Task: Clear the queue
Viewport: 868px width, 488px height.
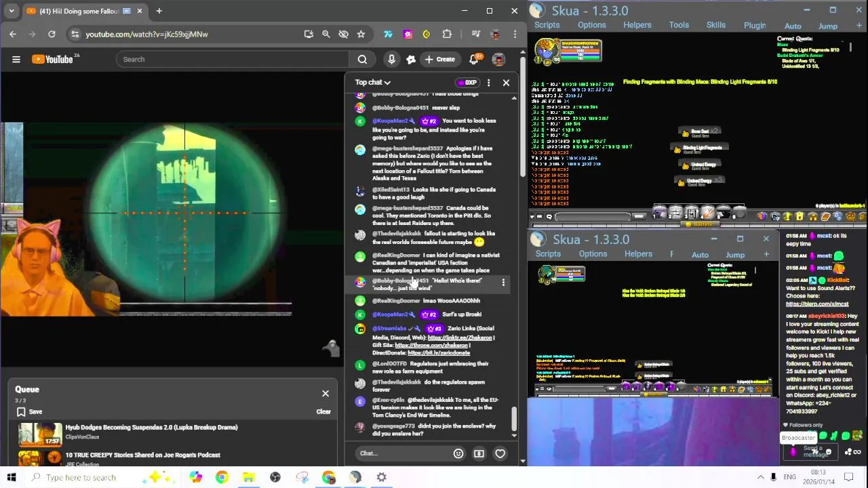Action: tap(323, 411)
